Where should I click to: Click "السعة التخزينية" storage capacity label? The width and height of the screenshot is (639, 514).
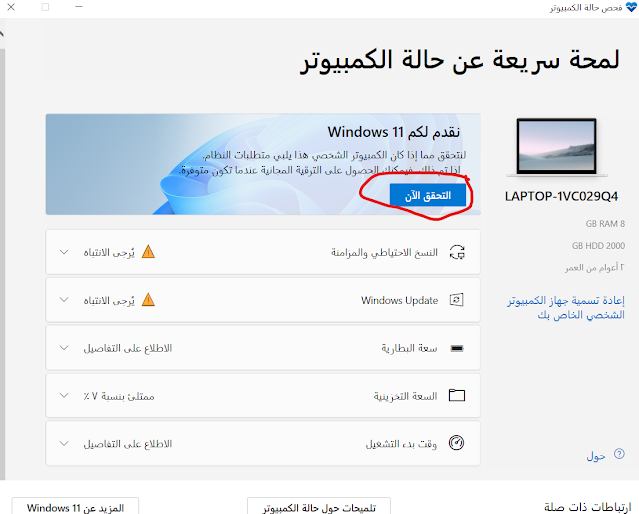(405, 396)
